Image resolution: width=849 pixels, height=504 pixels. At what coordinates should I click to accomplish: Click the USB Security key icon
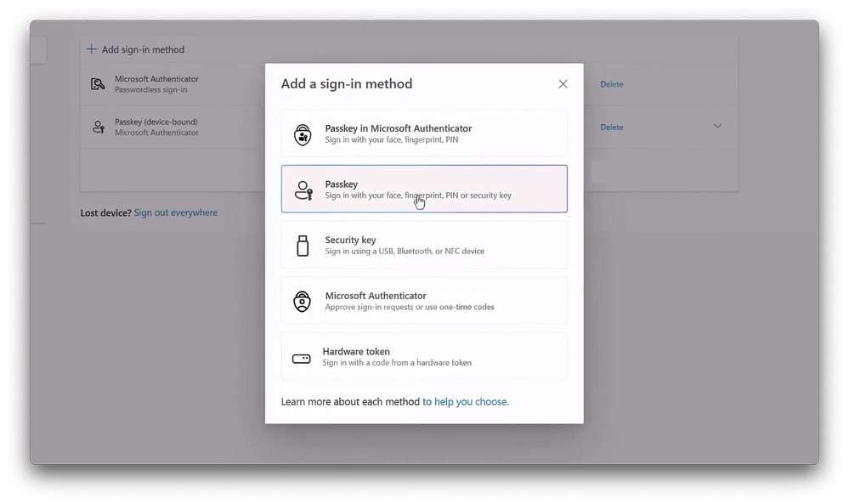303,246
